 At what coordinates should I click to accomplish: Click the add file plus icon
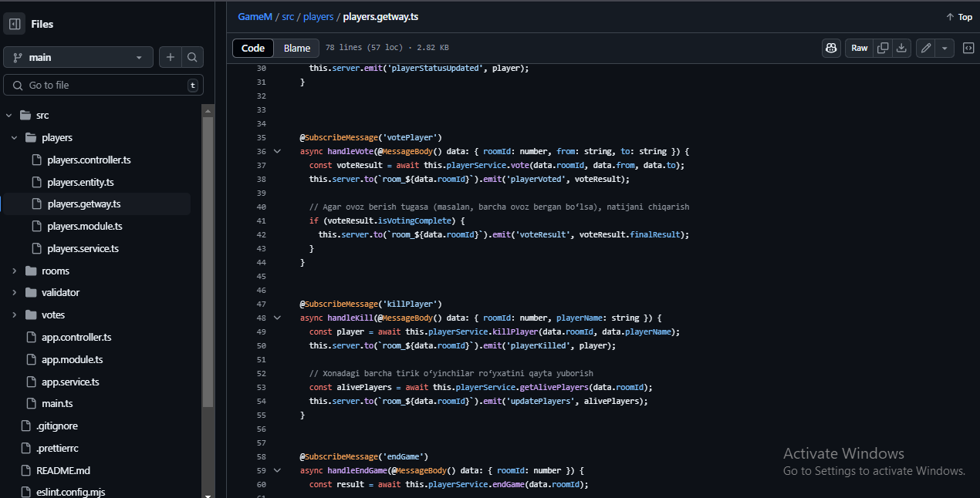coord(171,57)
